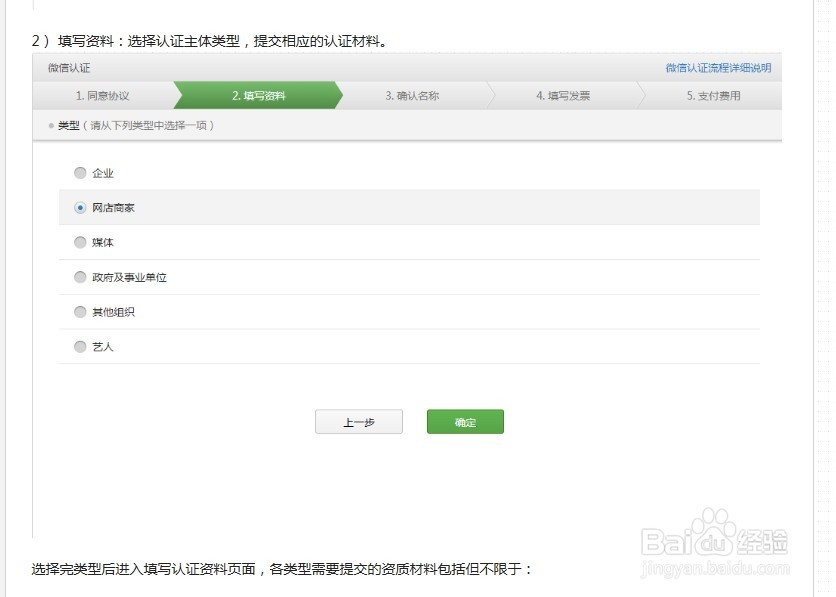Click the 类型 section heading
836x597 pixels.
(67, 126)
